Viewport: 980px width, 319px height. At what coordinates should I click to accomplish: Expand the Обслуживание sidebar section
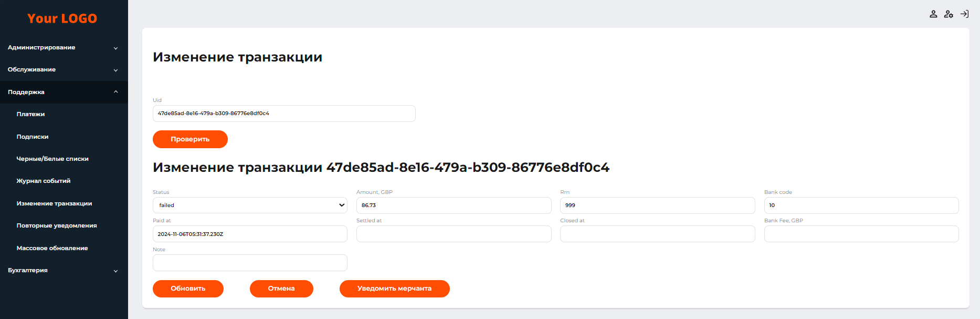pos(63,70)
